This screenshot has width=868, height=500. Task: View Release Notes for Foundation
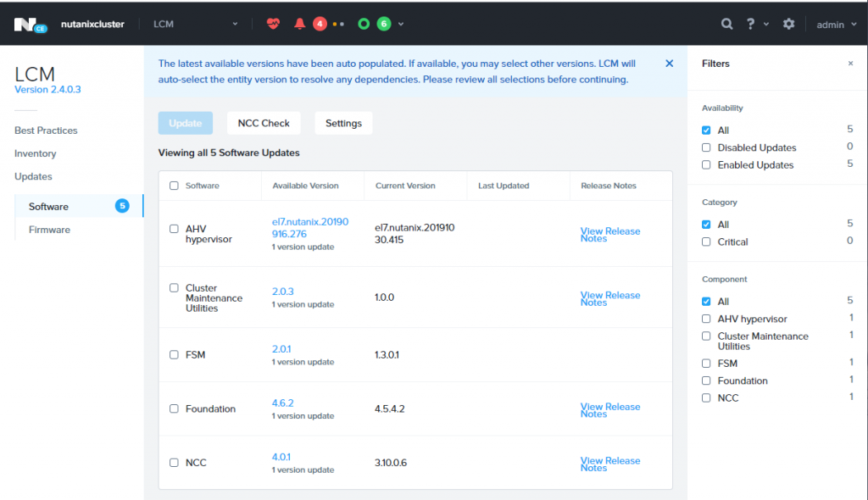point(610,410)
